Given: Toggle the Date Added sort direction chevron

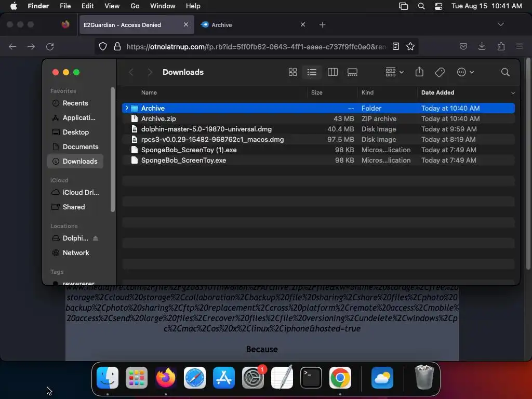Looking at the screenshot, I should coord(513,92).
